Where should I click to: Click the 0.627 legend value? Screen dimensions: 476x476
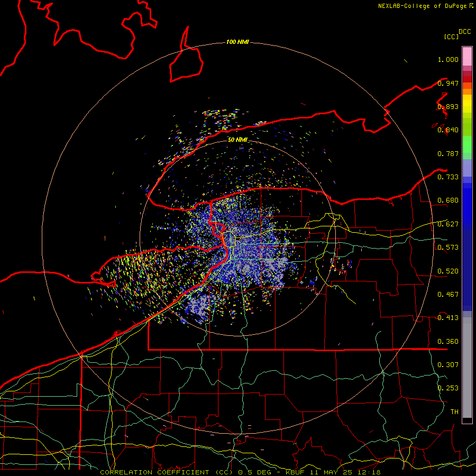coord(448,224)
